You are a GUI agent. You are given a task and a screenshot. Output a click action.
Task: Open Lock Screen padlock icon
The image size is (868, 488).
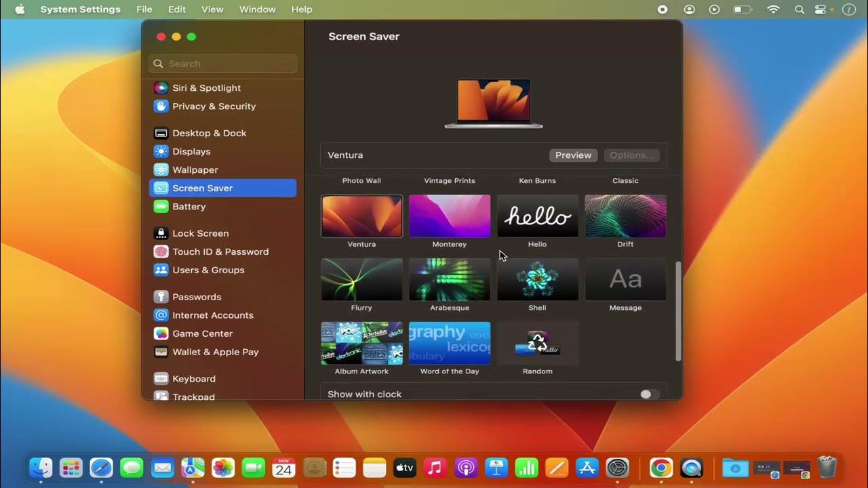(x=161, y=233)
